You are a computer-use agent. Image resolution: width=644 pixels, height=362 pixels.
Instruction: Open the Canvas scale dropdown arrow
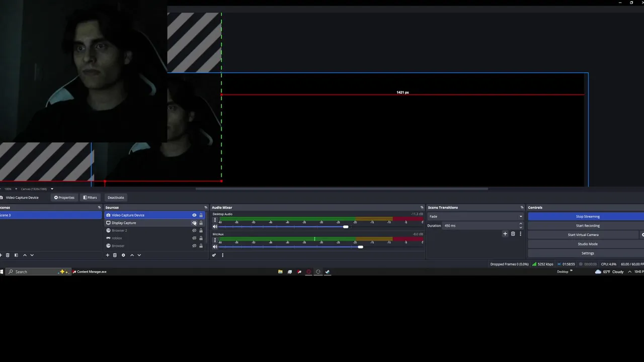(x=52, y=189)
